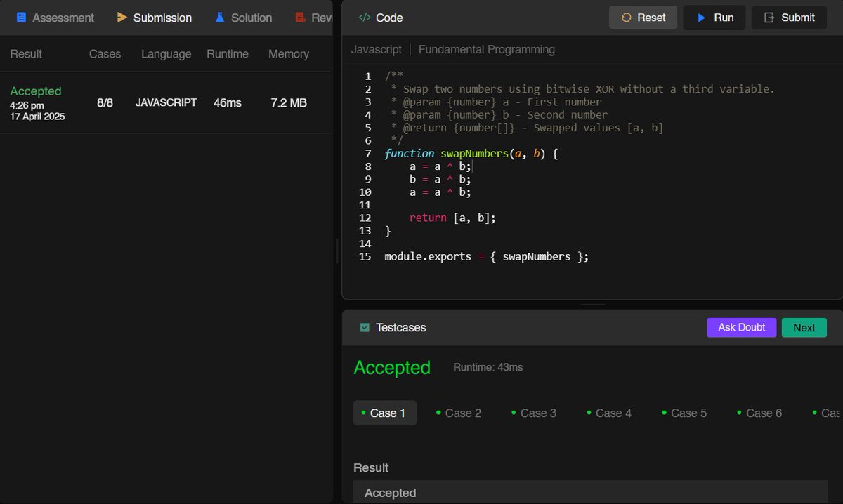Switch to the Submission tab
Image resolution: width=843 pixels, height=504 pixels.
tap(154, 18)
